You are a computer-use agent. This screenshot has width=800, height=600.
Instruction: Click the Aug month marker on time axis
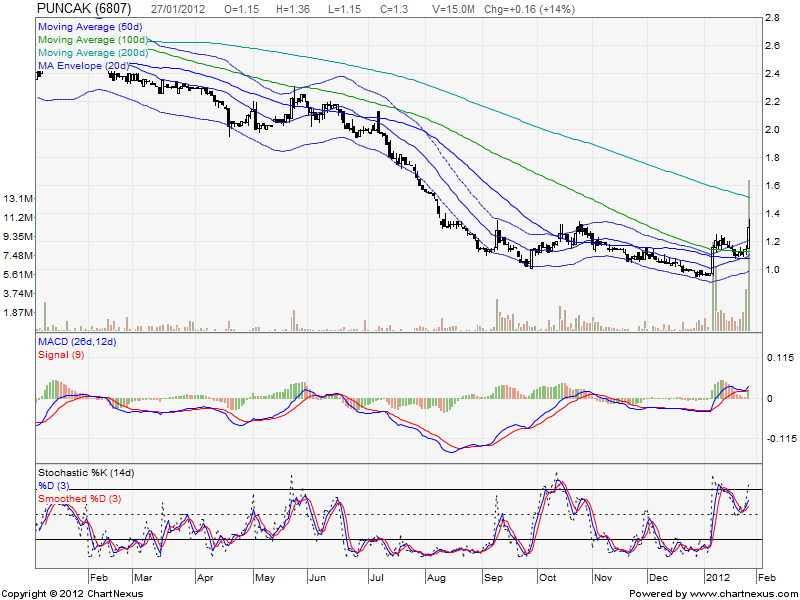[436, 578]
